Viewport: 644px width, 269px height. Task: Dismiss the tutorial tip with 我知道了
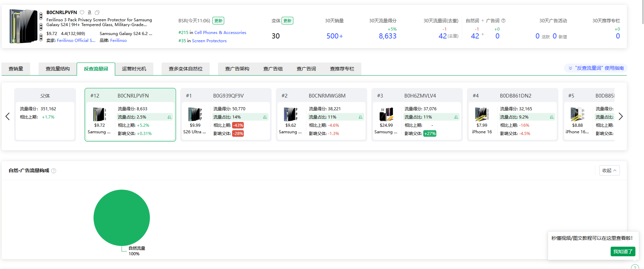[x=623, y=251]
